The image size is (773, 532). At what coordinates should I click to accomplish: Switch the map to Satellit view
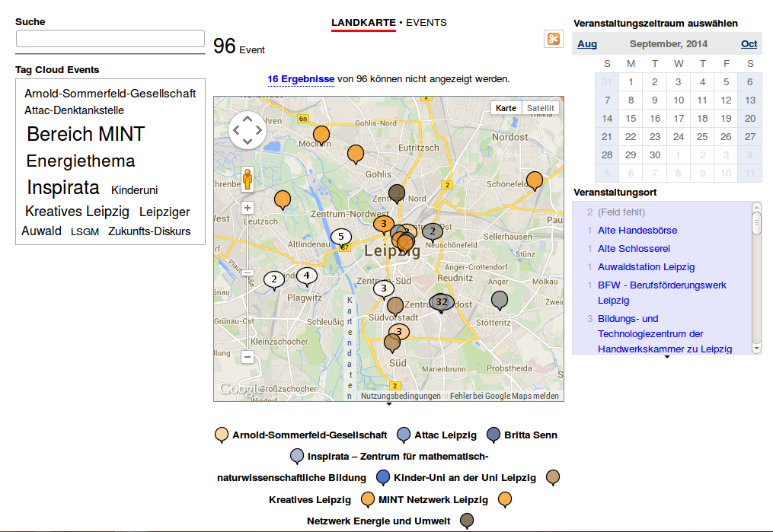pyautogui.click(x=542, y=107)
